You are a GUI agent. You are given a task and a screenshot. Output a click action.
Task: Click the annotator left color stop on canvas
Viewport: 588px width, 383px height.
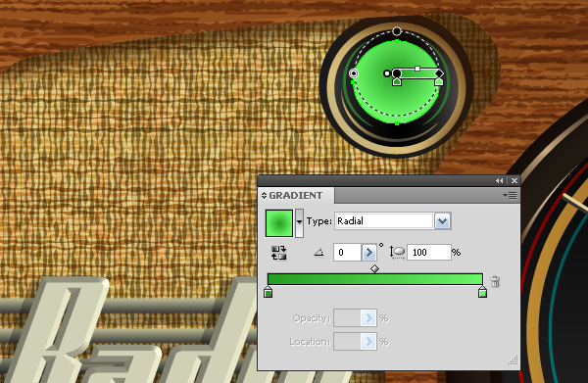[397, 81]
